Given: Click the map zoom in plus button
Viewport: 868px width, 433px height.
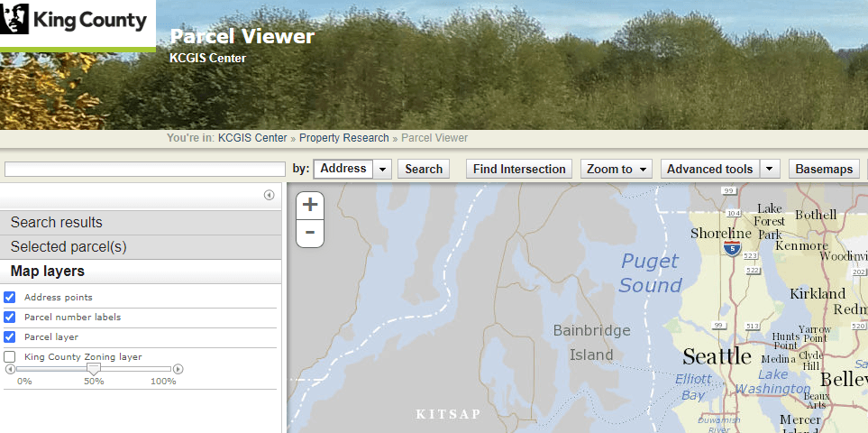Looking at the screenshot, I should [x=310, y=204].
